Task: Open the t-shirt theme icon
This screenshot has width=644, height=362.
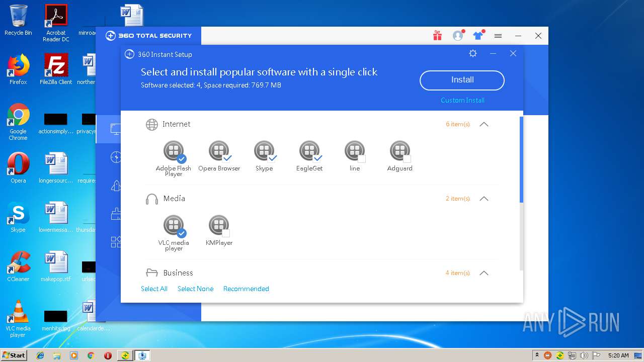Action: [478, 35]
